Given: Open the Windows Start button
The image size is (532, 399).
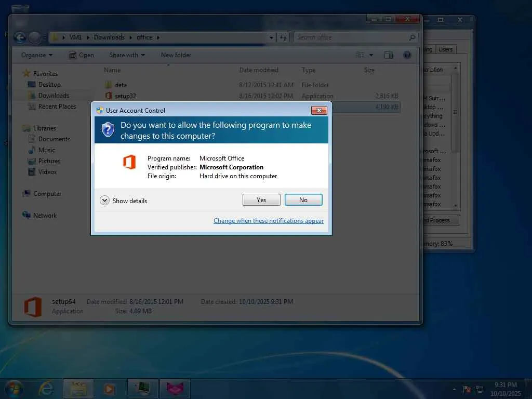Looking at the screenshot, I should tap(14, 389).
